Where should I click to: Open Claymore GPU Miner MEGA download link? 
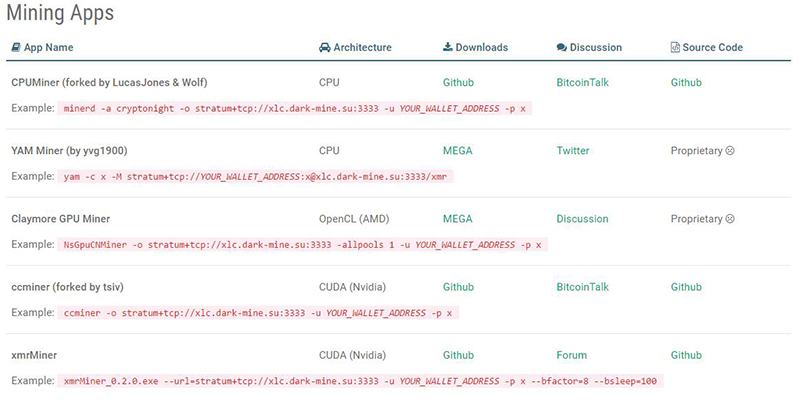click(458, 219)
